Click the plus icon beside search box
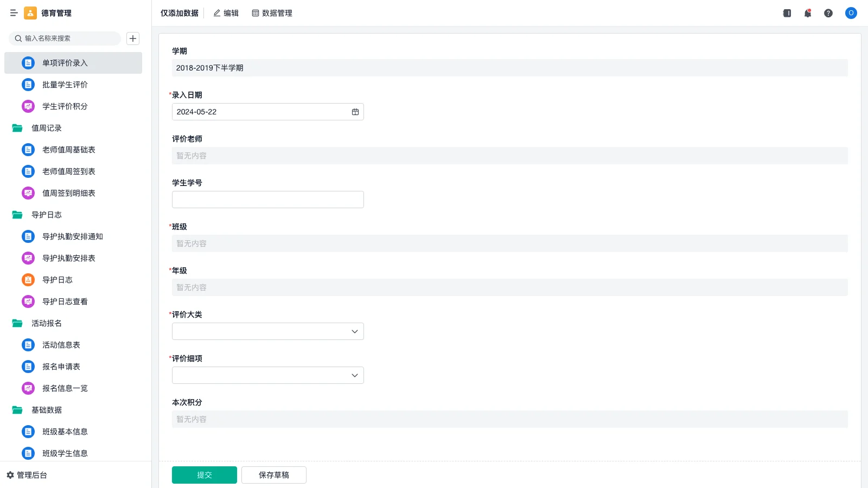Screen dimensions: 868x488 133,38
